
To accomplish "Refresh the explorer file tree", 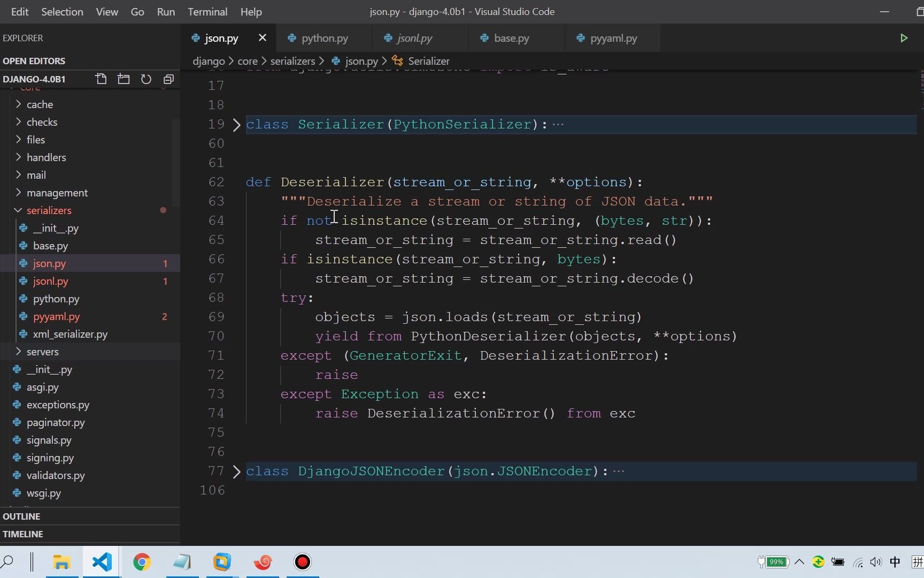I will click(x=146, y=79).
